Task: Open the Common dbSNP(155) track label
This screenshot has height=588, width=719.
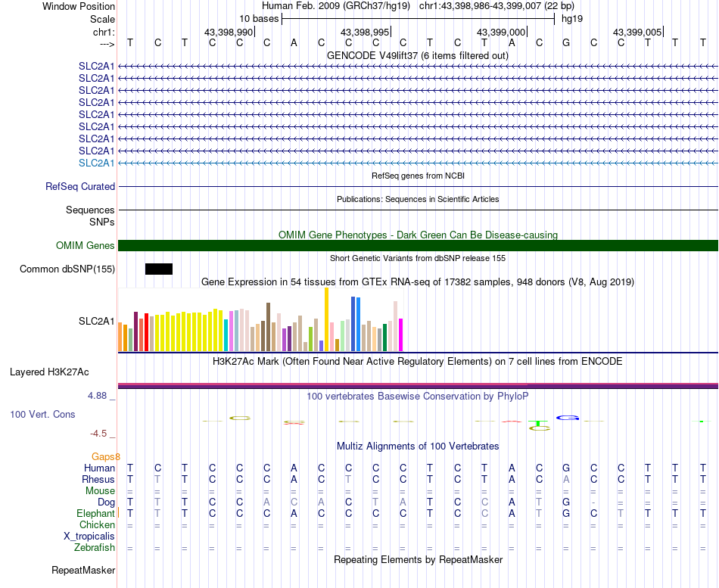Action: pyautogui.click(x=67, y=269)
